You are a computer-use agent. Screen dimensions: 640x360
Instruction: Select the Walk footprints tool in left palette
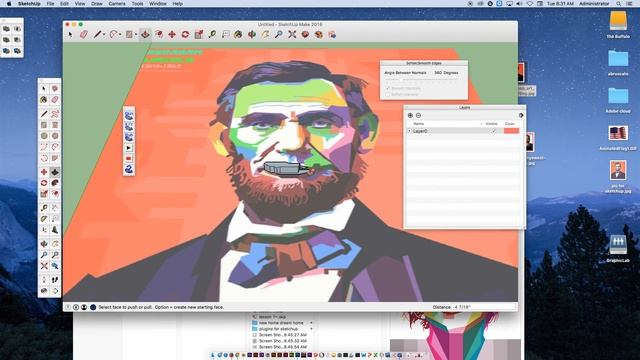(x=55, y=280)
